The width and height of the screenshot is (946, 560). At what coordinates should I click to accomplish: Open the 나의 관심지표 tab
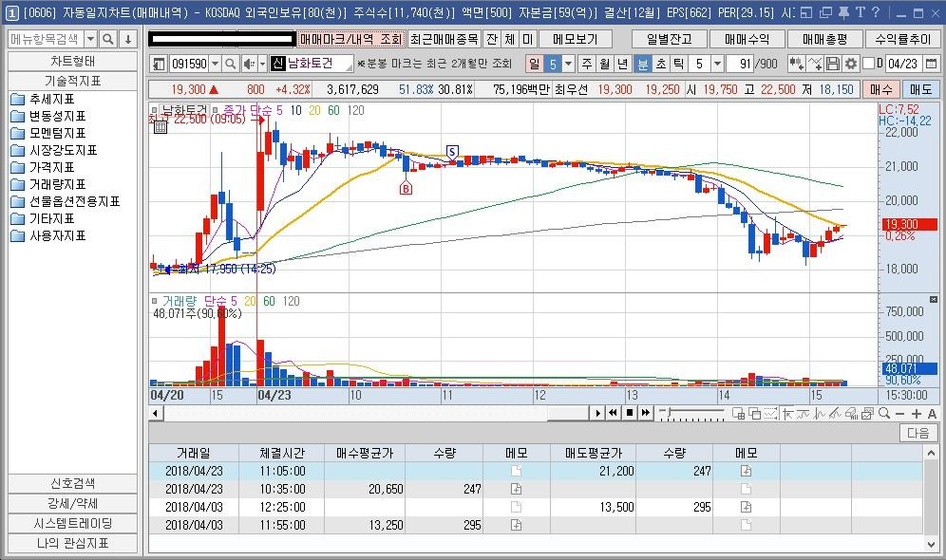72,543
